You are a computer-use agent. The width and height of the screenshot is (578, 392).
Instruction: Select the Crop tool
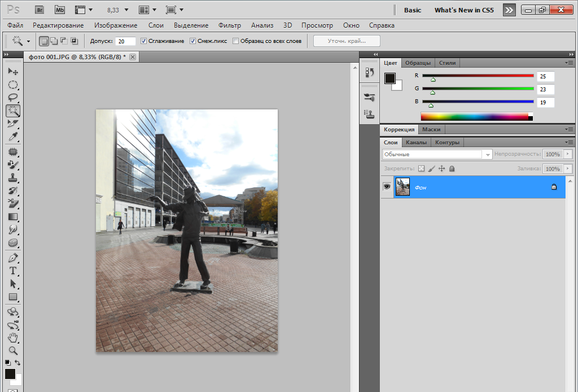(x=13, y=124)
